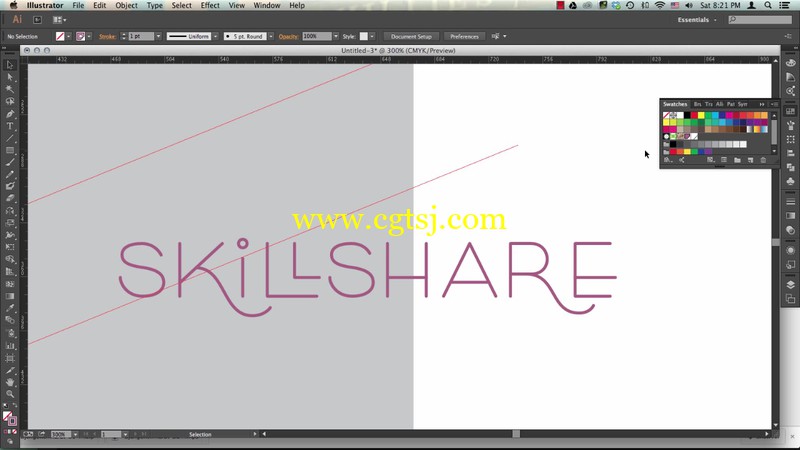This screenshot has width=800, height=450.
Task: Select the Artboard tool
Action: coord(10,359)
